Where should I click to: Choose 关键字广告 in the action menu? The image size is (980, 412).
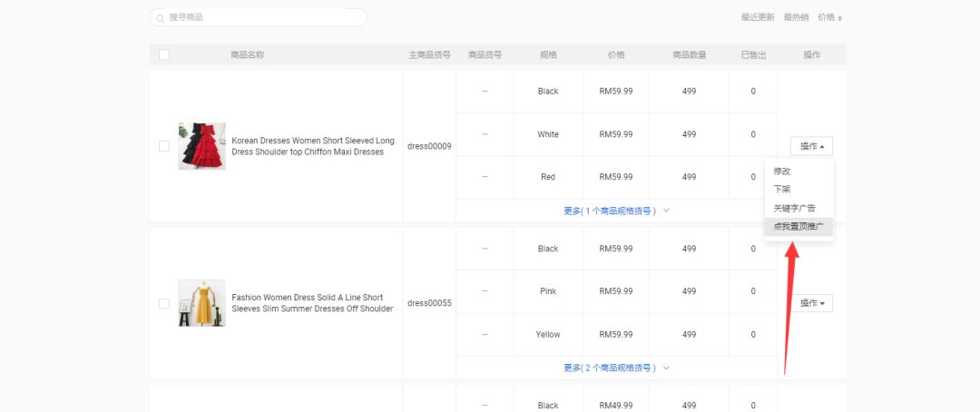(x=794, y=208)
